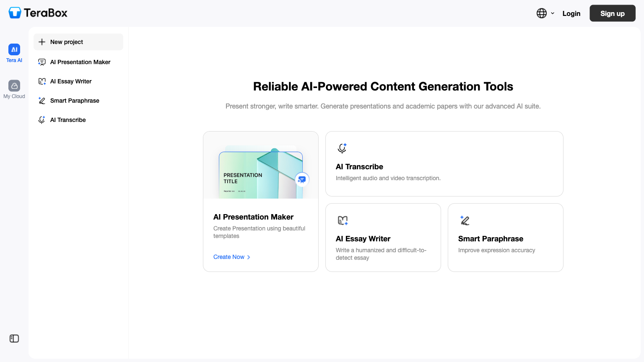Click the TeraBox logo

point(37,13)
